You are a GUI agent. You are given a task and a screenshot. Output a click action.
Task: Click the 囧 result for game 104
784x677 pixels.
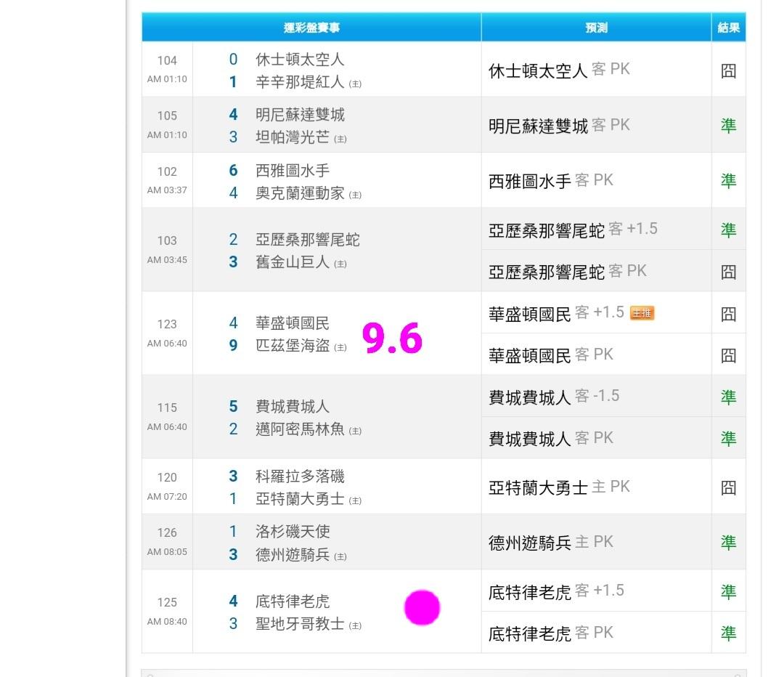(x=729, y=70)
